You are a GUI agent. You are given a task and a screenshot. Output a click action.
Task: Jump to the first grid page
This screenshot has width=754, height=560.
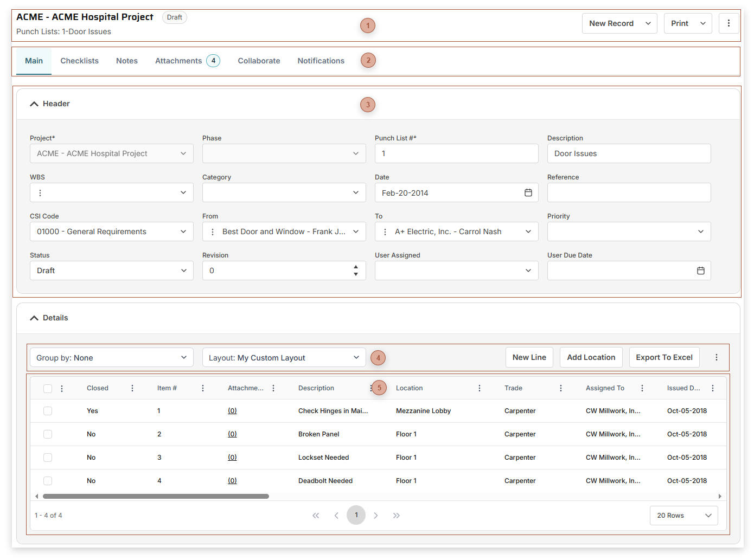(x=316, y=516)
